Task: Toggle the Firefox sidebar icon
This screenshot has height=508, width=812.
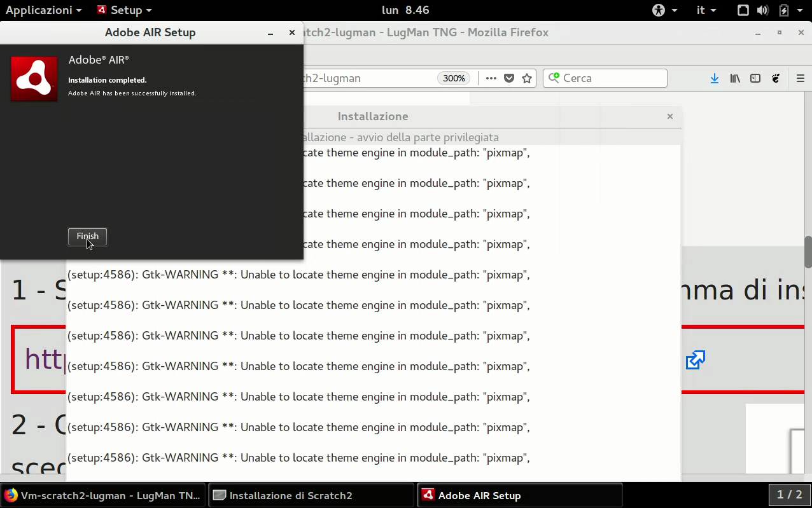Action: coord(755,78)
